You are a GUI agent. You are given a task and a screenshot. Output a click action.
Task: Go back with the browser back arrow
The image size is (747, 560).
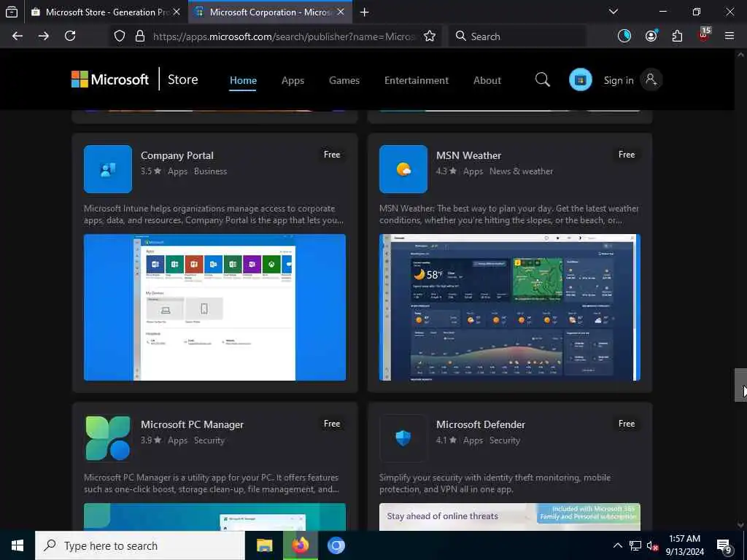point(18,36)
